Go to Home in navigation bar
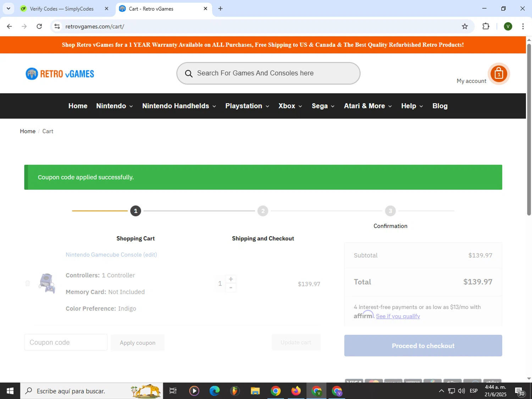Image resolution: width=532 pixels, height=399 pixels. click(x=78, y=106)
